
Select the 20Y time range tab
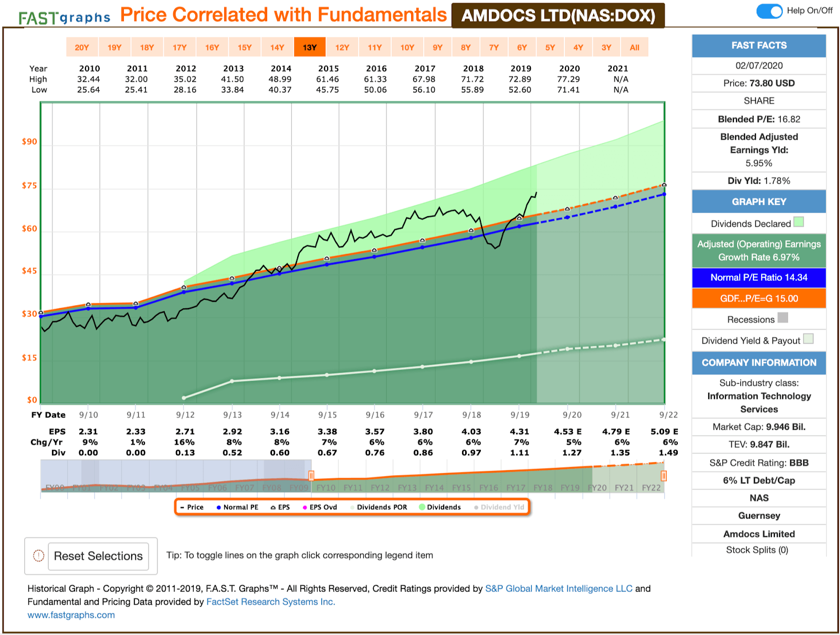[x=82, y=47]
